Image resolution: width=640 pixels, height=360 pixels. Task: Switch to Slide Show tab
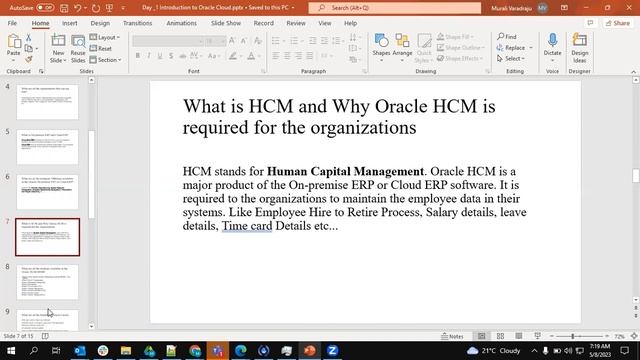tap(226, 23)
